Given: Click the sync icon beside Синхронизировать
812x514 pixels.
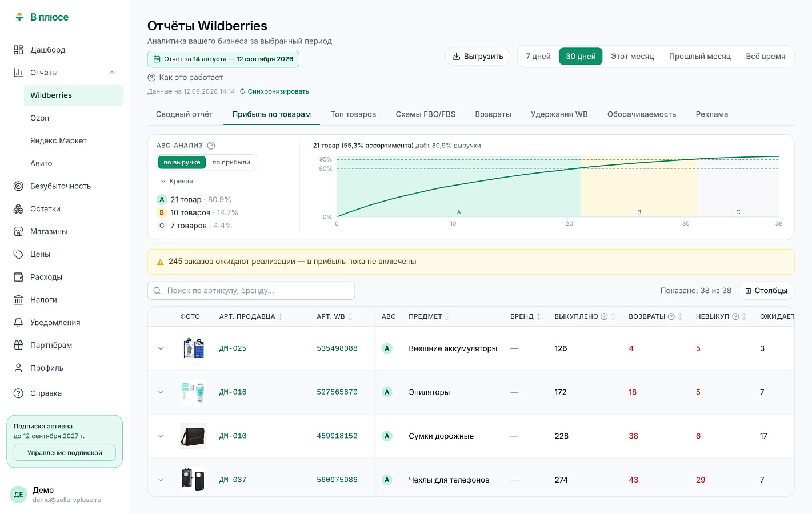Looking at the screenshot, I should (242, 91).
